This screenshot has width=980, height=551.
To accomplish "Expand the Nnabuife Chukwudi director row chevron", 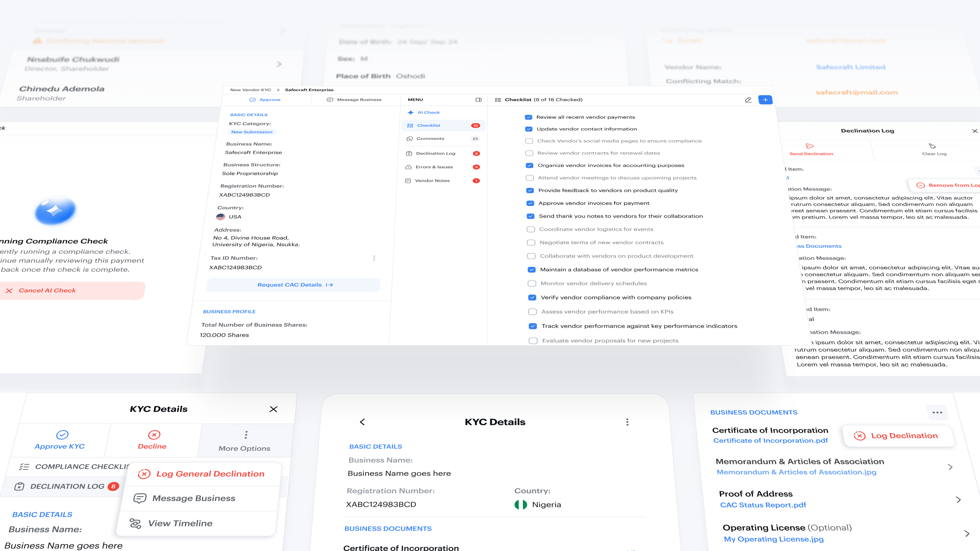I will tap(279, 64).
